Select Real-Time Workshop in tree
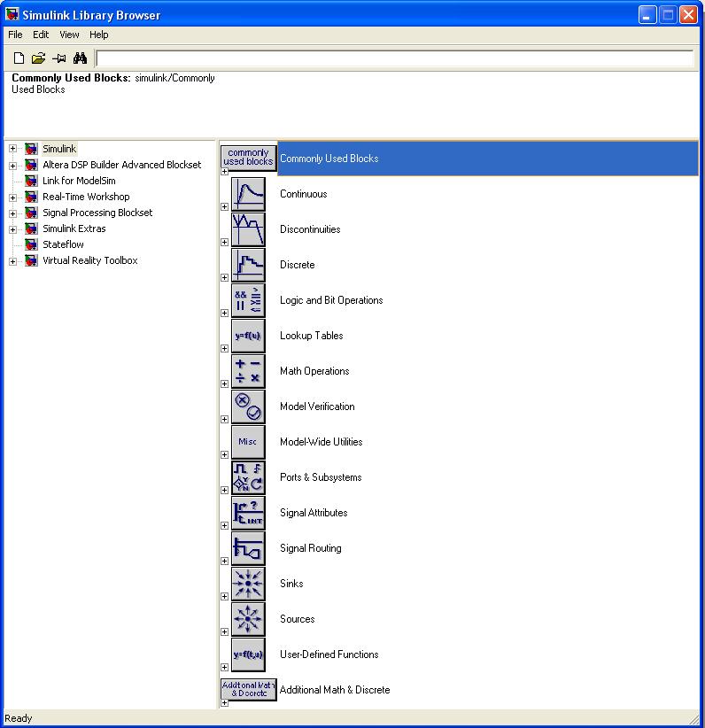The image size is (705, 728). coord(86,197)
